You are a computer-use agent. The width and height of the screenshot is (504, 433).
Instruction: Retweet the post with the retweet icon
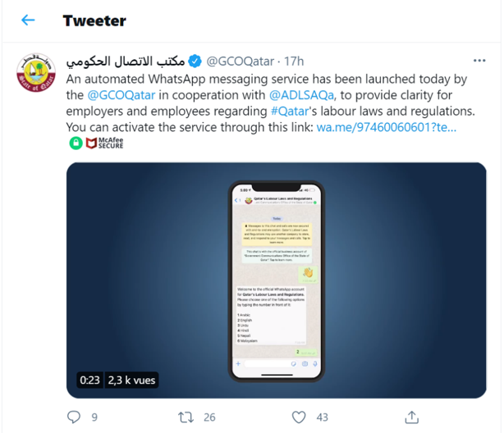tap(186, 417)
